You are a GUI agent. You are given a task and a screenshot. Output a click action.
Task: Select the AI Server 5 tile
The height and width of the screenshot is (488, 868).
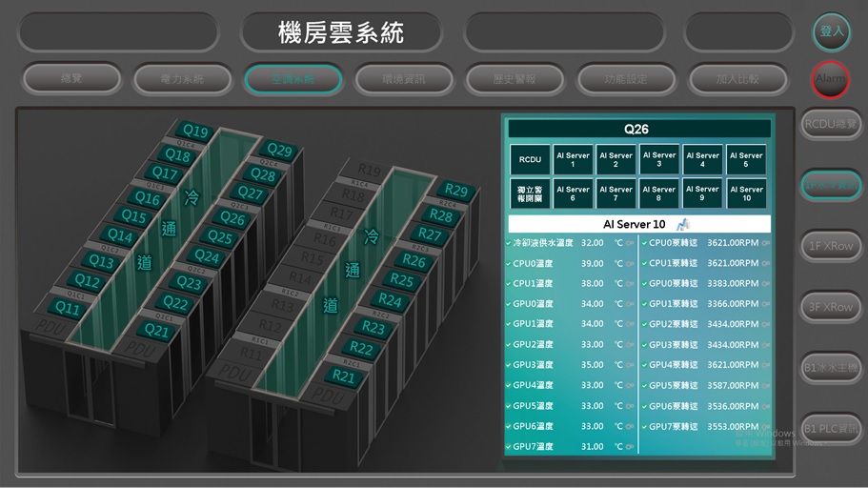(746, 159)
